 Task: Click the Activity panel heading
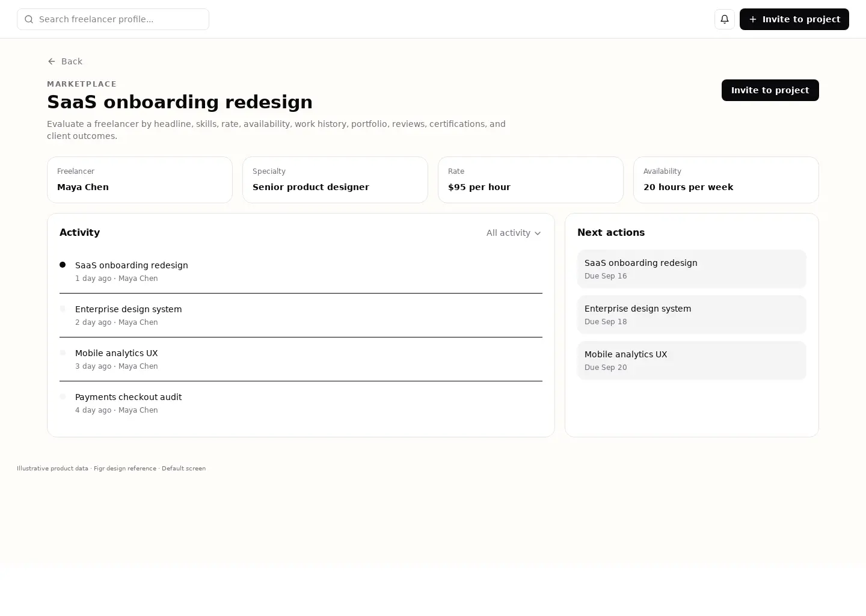tap(79, 233)
